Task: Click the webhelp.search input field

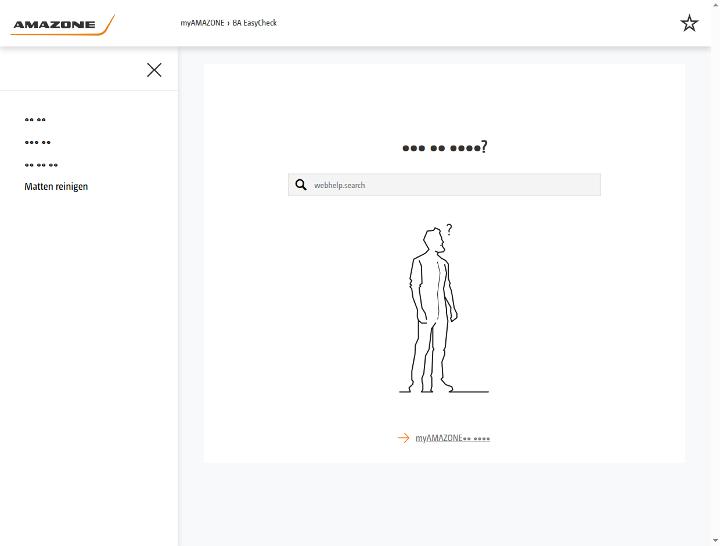Action: click(x=444, y=185)
